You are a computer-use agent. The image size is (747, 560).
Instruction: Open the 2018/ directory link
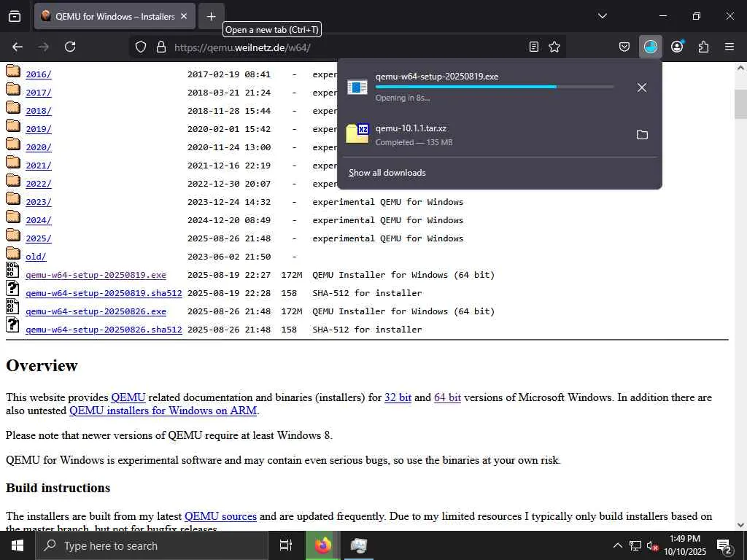click(x=39, y=111)
